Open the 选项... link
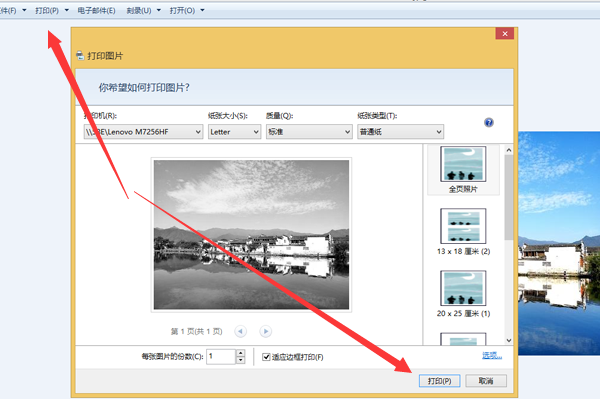The height and width of the screenshot is (399, 600). pyautogui.click(x=492, y=356)
